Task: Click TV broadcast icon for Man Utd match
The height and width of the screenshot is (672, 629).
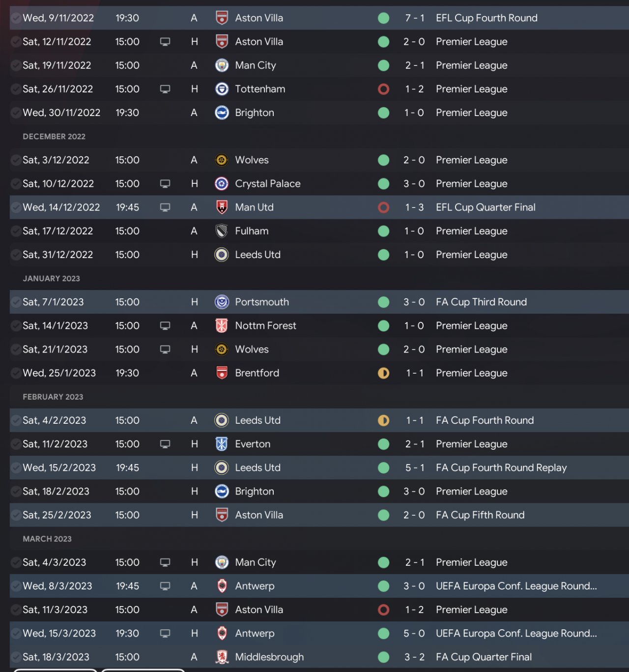Action: 165,207
